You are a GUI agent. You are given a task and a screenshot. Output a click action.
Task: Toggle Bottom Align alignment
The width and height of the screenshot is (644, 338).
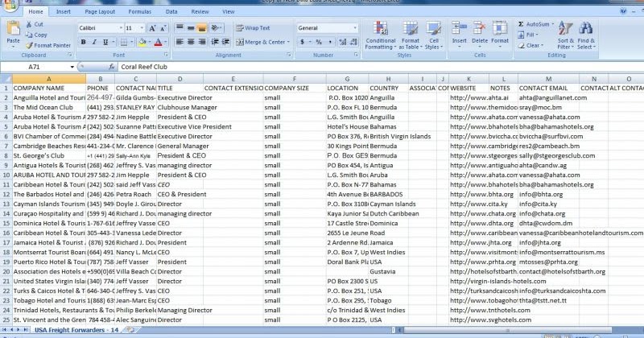(202, 28)
